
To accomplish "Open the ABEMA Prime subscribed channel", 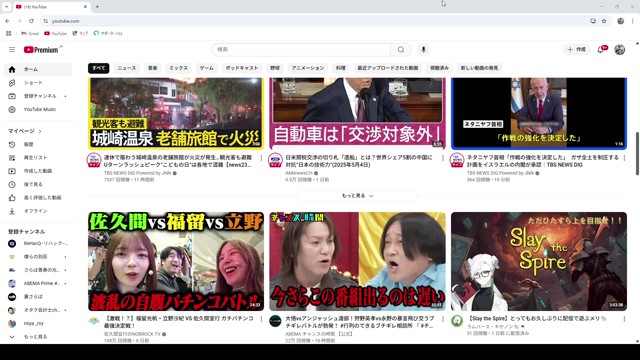I will point(38,283).
